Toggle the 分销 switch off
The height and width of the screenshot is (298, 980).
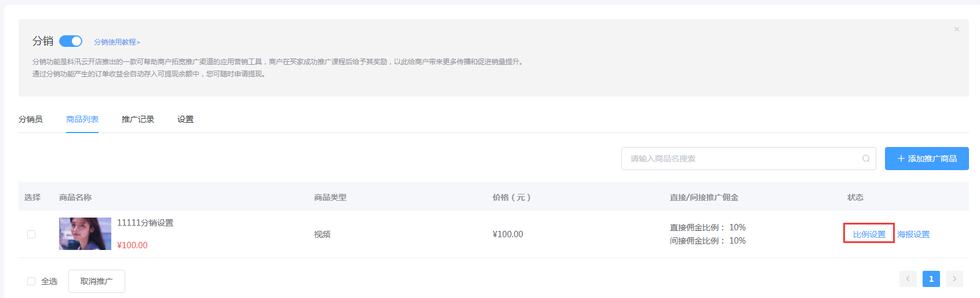click(x=71, y=41)
